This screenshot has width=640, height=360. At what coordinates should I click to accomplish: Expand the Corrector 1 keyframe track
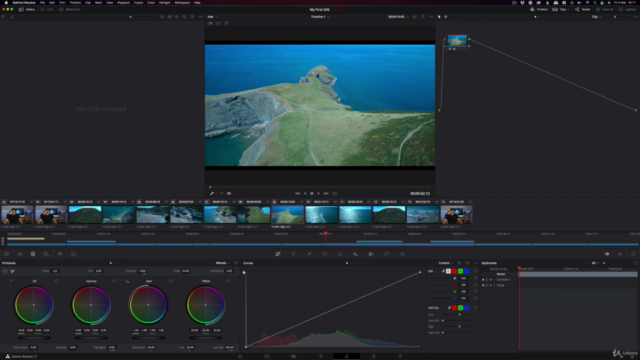coord(494,280)
